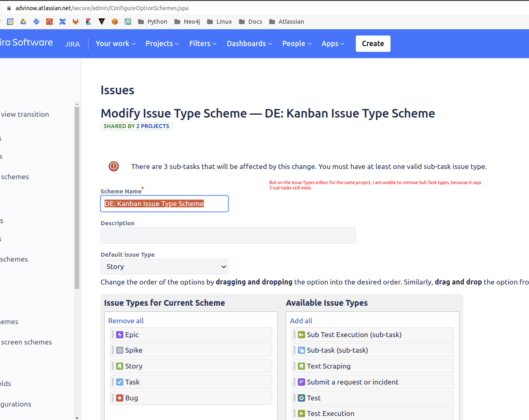
Task: Click the JIRA link in the navbar
Action: point(72,44)
